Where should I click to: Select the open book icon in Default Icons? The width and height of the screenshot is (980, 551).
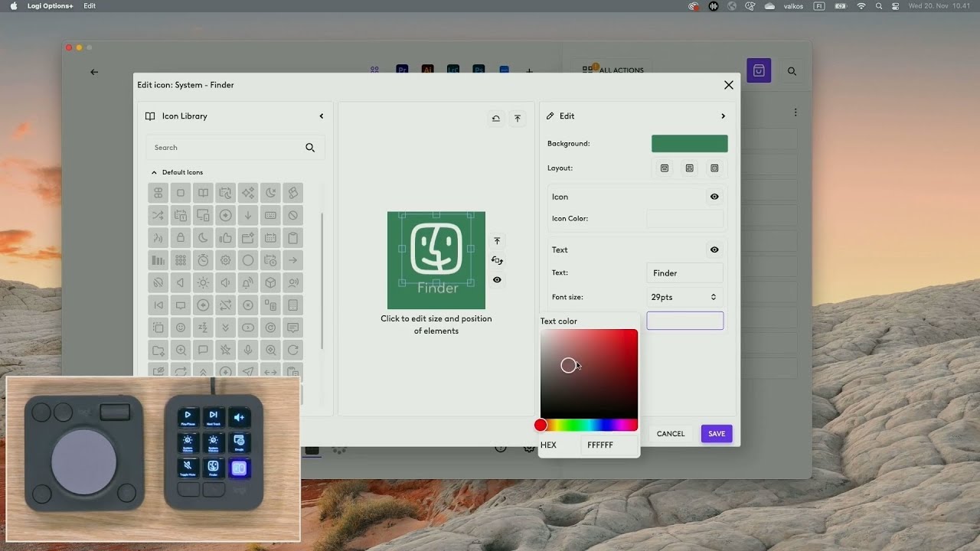tap(203, 193)
